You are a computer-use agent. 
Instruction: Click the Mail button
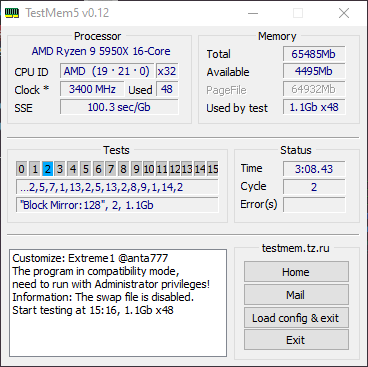pyautogui.click(x=296, y=295)
